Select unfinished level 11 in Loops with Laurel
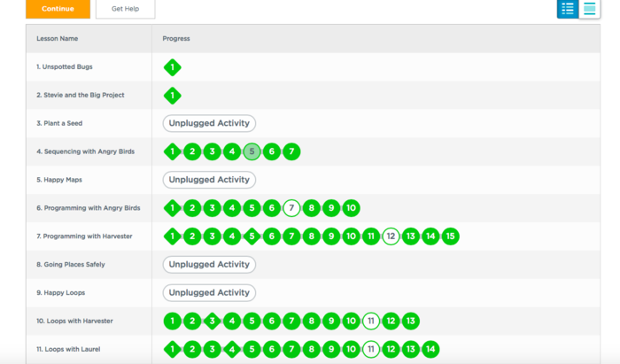This screenshot has height=364, width=620. (371, 349)
